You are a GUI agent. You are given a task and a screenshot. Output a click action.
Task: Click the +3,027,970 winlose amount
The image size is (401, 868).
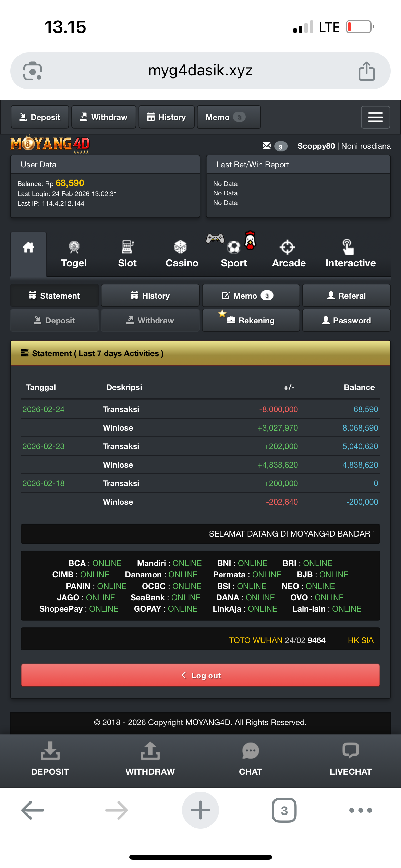coord(278,428)
